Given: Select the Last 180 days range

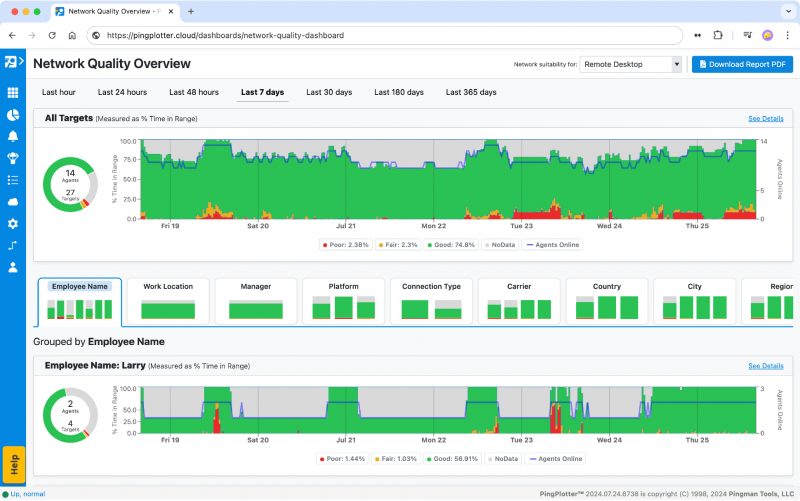Looking at the screenshot, I should [x=399, y=92].
